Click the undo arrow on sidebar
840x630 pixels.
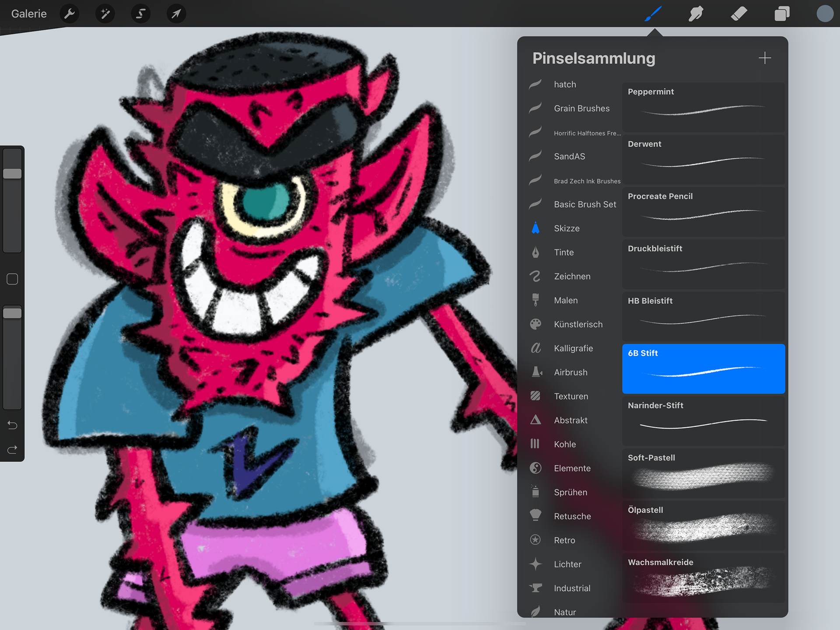12,425
